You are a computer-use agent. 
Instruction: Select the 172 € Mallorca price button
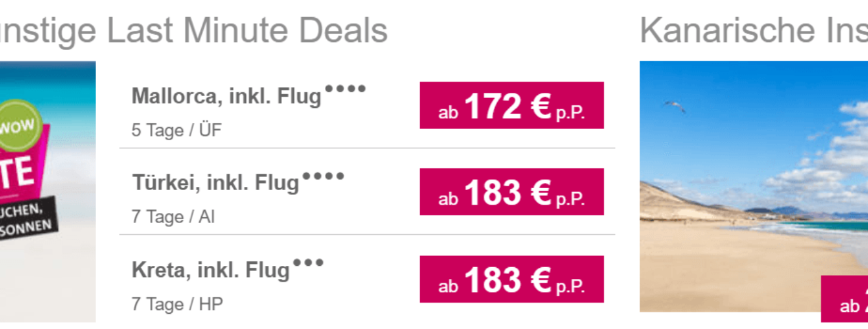coord(512,105)
